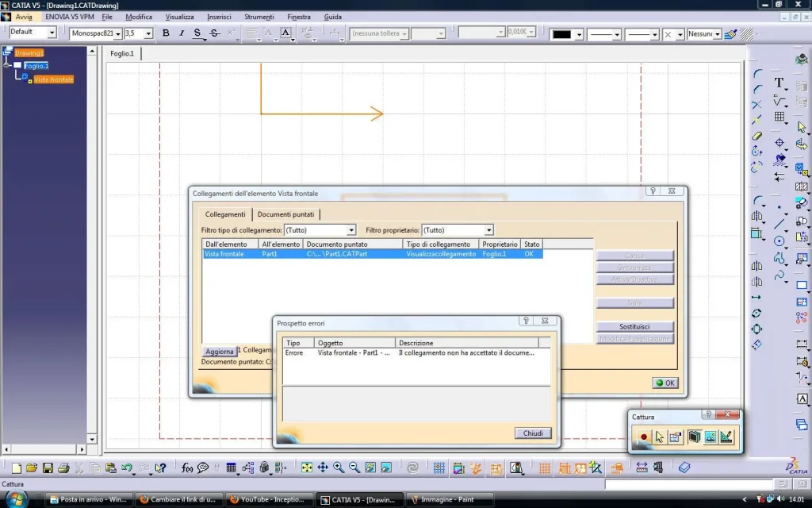Click the Open folder icon in bottom toolbar

32,468
